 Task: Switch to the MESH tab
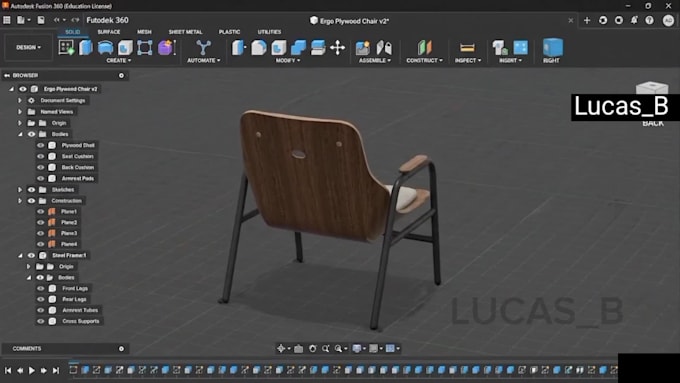(x=144, y=32)
